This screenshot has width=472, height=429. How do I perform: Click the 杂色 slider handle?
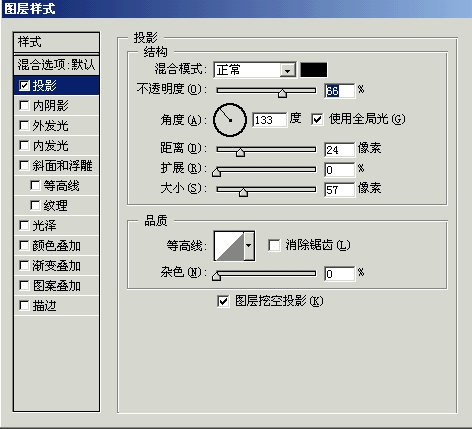(217, 276)
